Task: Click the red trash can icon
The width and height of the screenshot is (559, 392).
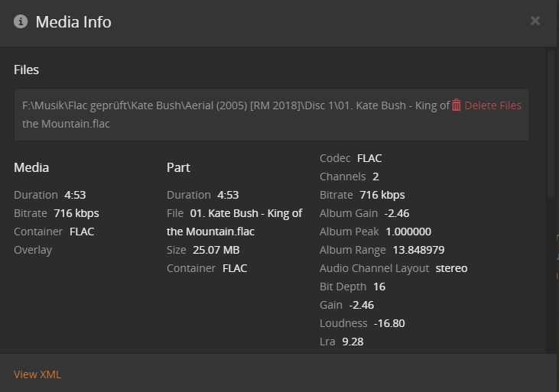Action: pos(457,105)
